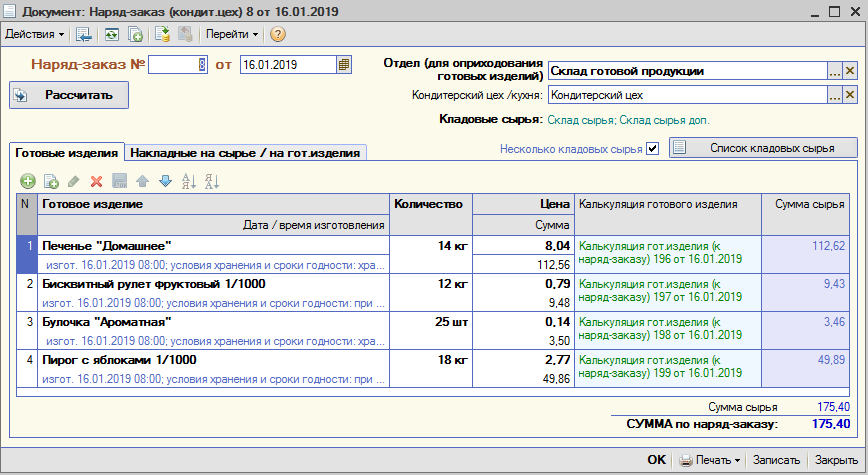Copy the row with the add-copy icon
Viewport: 868px width, 475px height.
(51, 181)
